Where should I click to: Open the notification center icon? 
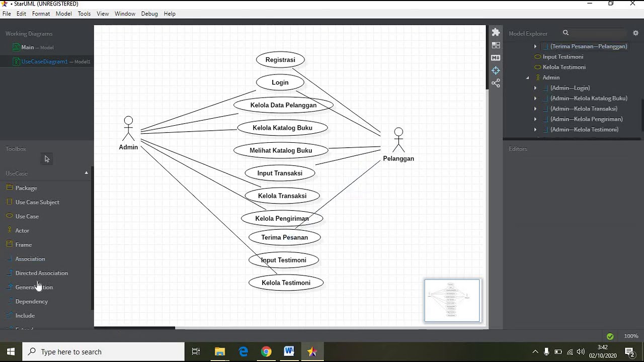629,351
